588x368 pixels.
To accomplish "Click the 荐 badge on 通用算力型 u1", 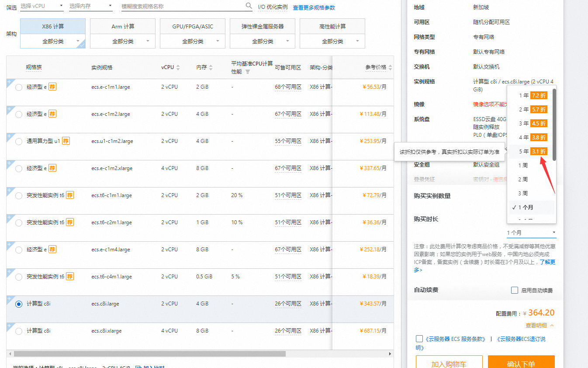I will point(66,141).
